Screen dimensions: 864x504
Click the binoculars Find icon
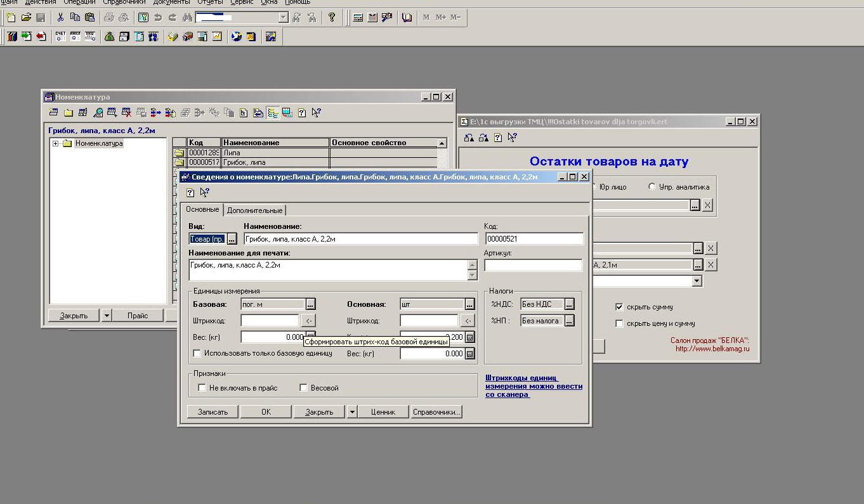coord(187,18)
